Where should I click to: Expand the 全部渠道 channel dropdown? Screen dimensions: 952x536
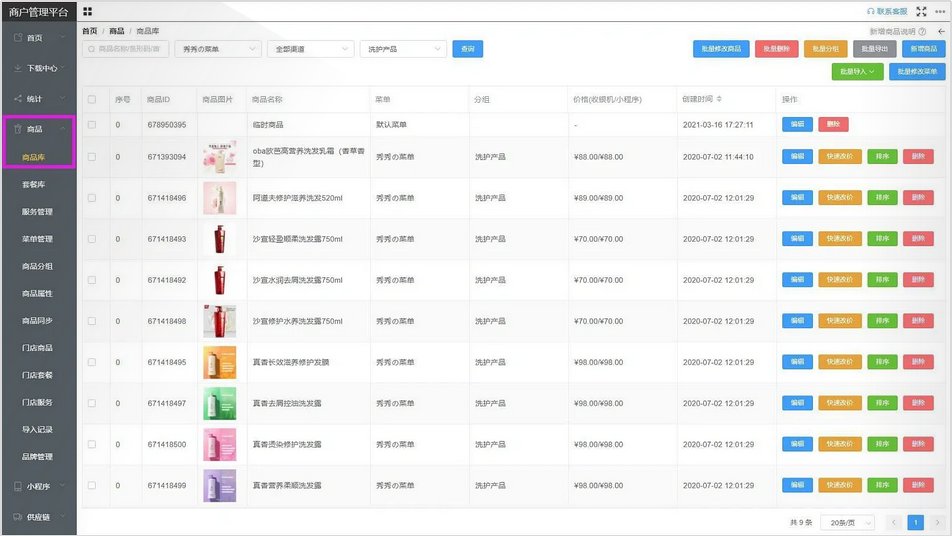click(x=310, y=49)
